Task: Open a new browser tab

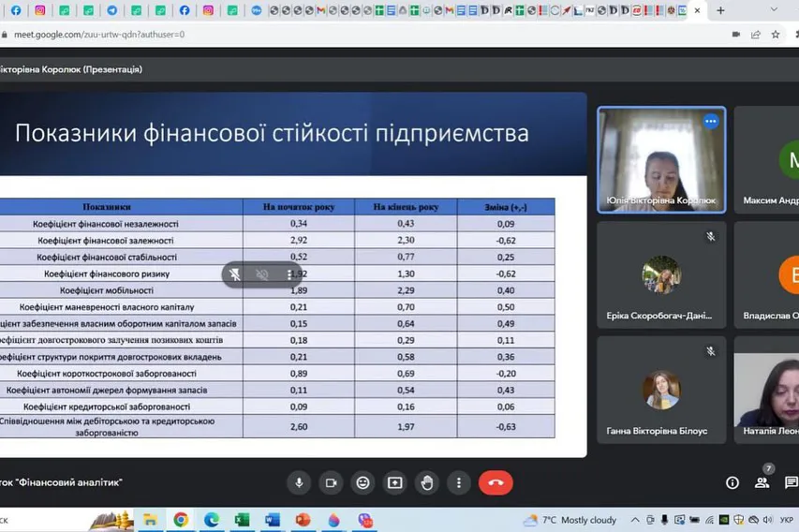Action: click(720, 10)
